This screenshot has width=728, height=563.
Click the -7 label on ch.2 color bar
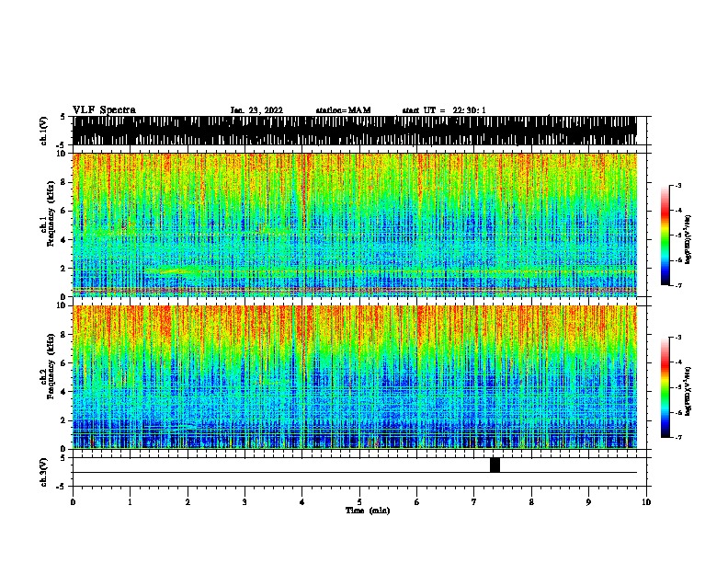678,437
